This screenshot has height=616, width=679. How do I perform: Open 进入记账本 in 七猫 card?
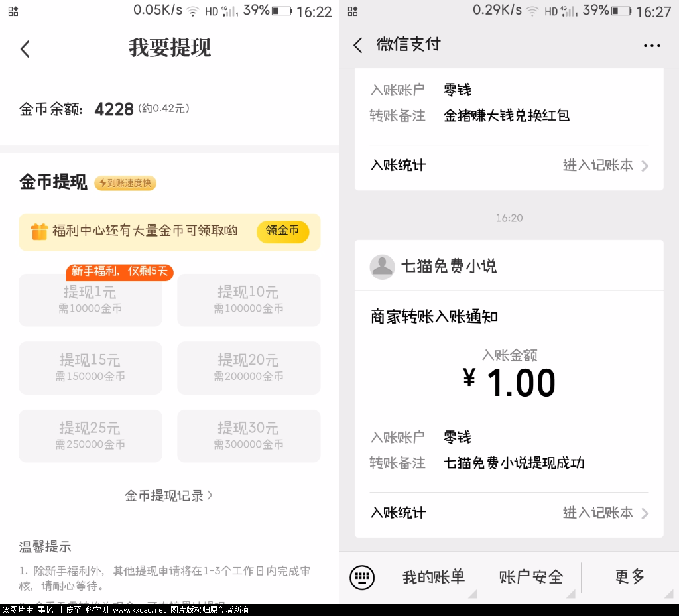[x=605, y=513]
